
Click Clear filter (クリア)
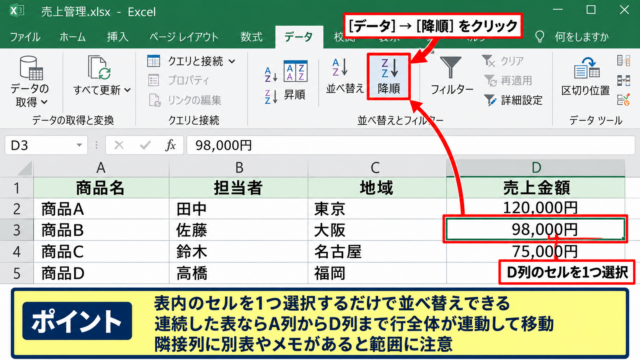pyautogui.click(x=503, y=61)
